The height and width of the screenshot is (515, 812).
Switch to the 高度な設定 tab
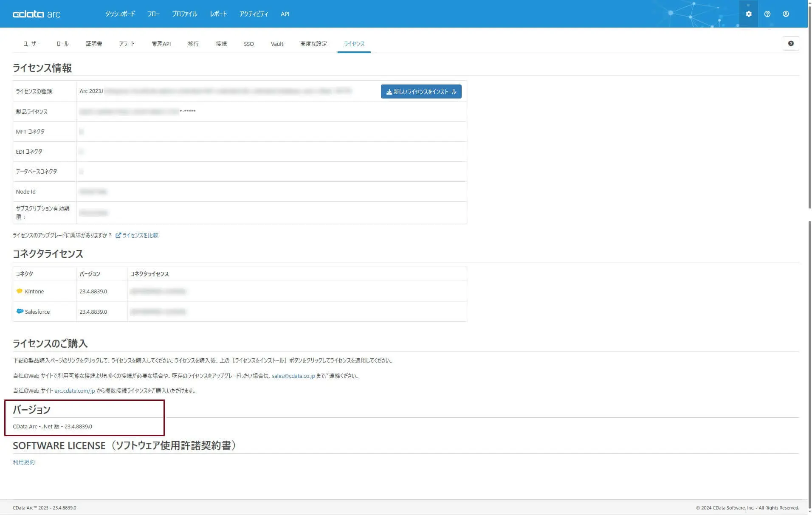[313, 44]
